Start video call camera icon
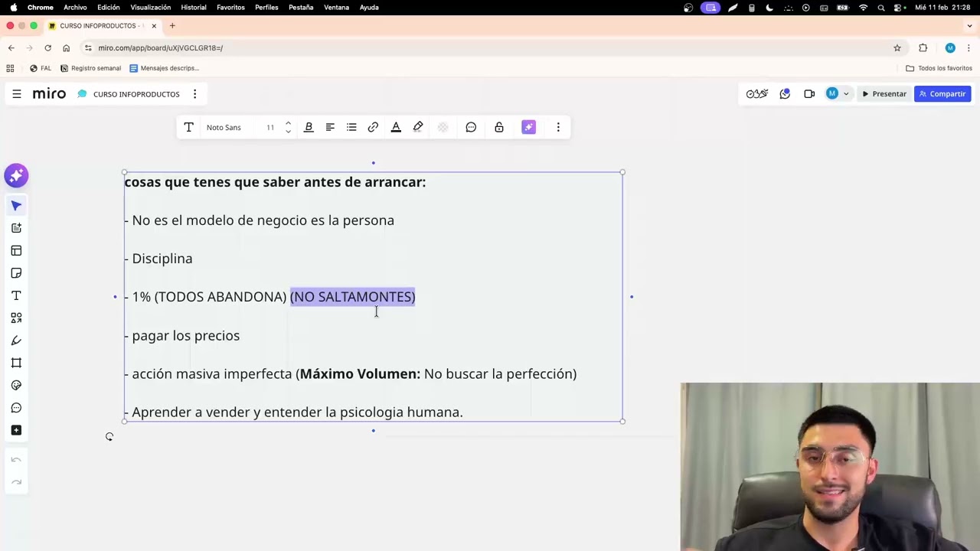Screen dimensions: 980x551 tap(809, 93)
